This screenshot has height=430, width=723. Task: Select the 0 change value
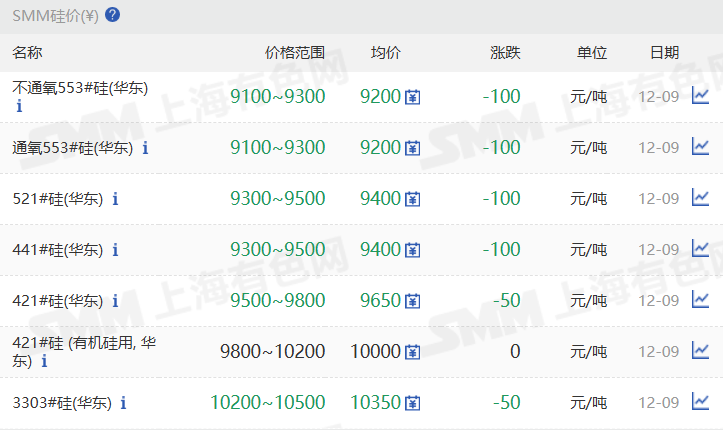click(515, 352)
